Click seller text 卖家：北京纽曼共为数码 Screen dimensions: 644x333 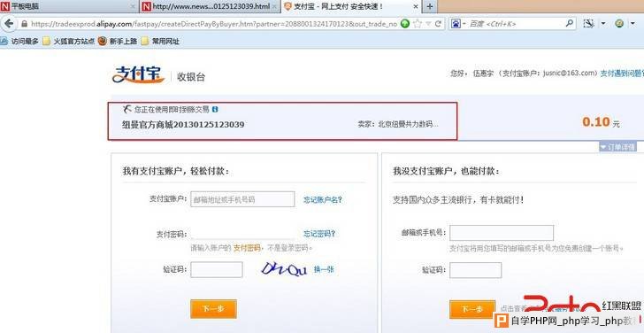tap(398, 124)
